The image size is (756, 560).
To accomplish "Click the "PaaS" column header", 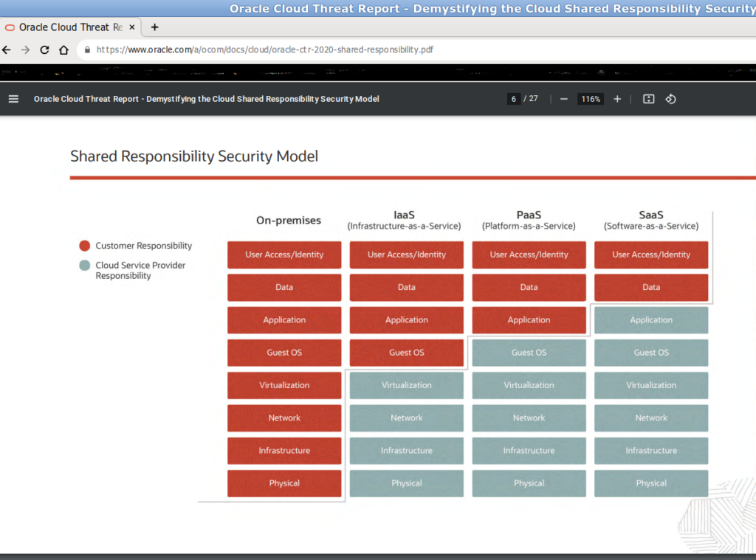I will (x=529, y=215).
